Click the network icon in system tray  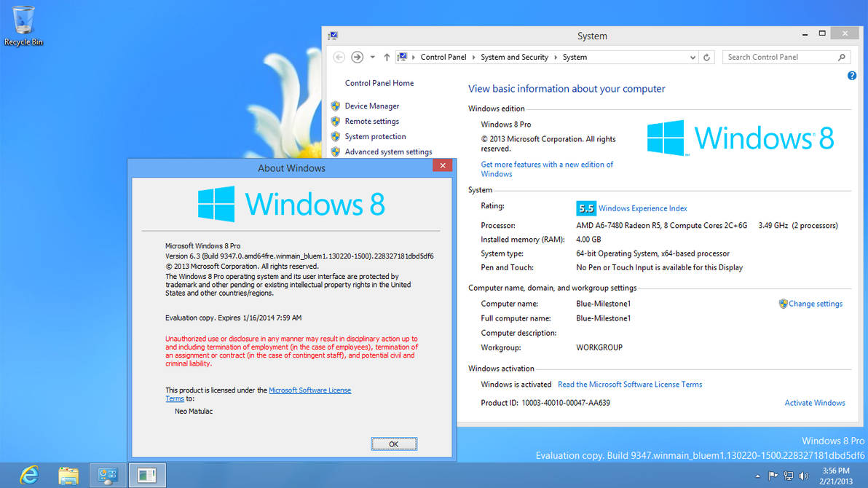coord(789,476)
